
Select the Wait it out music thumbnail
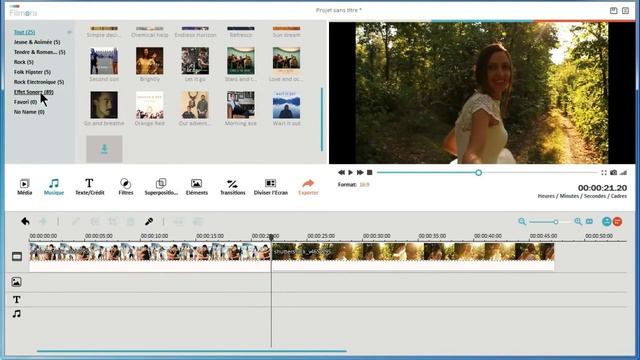(x=287, y=105)
